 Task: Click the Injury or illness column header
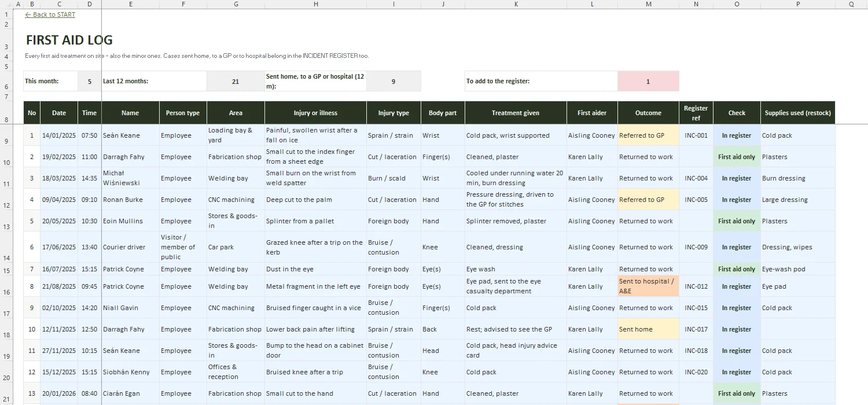(315, 113)
